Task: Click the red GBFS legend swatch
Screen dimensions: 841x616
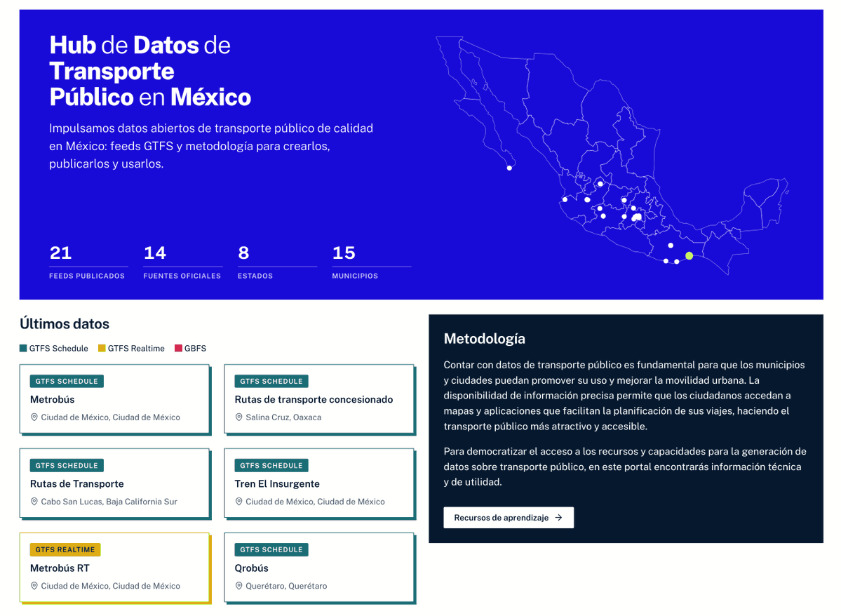Action: coord(179,348)
